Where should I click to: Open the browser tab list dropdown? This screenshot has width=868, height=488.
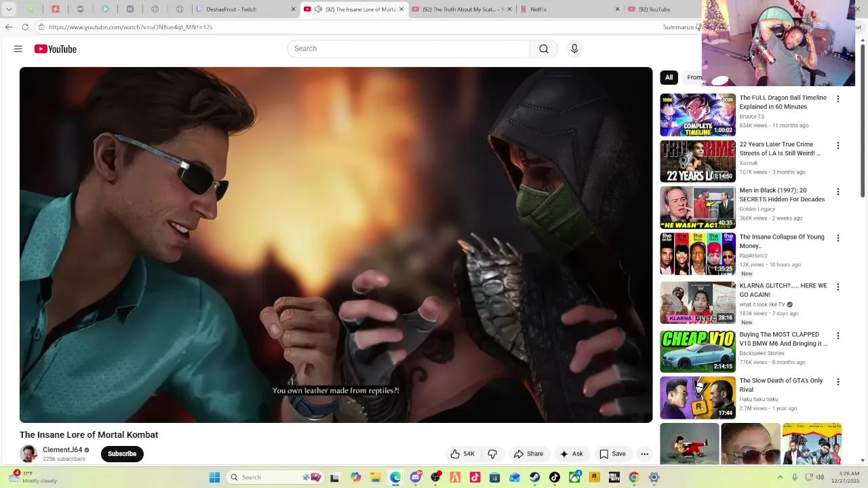(x=9, y=9)
